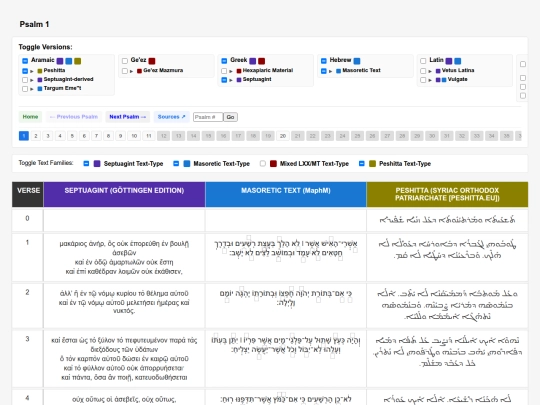
Task: Jump to psalm 3
Action: (48, 136)
